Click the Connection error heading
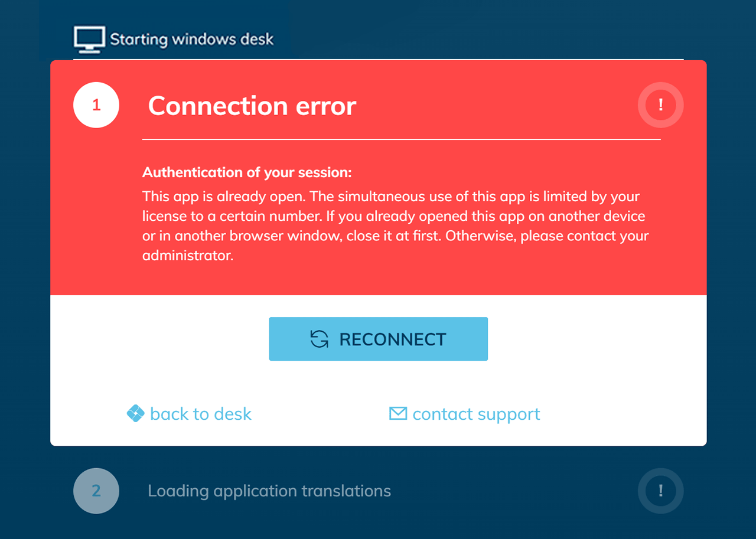Screen dimensions: 756x539 (x=252, y=106)
